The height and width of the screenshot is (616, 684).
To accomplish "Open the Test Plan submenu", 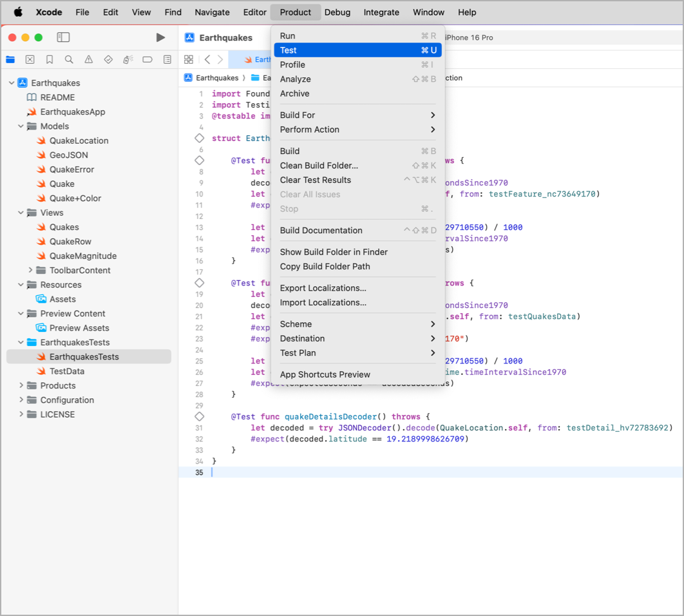I will pyautogui.click(x=357, y=352).
